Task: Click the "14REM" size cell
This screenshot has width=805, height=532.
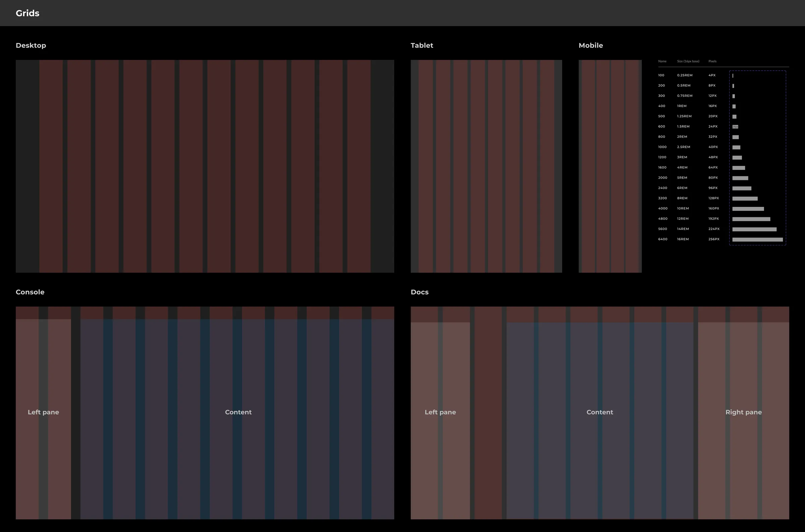Action: point(683,229)
